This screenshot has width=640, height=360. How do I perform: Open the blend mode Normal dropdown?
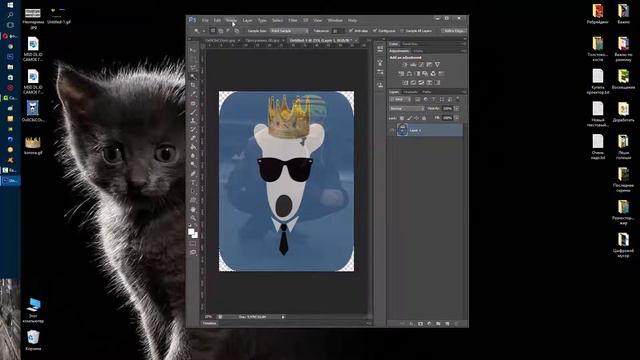coord(407,109)
